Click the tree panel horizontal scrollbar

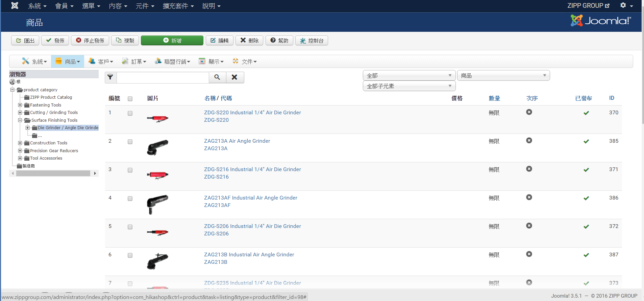coord(53,173)
